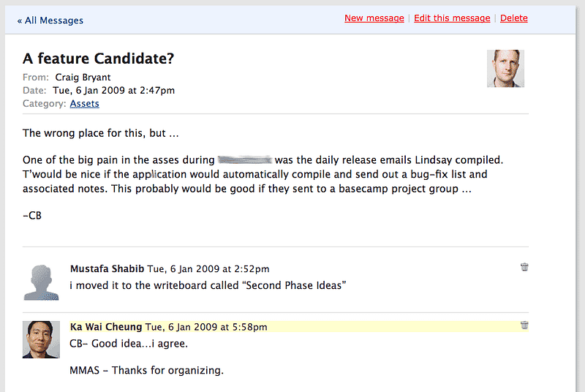Start a New message
Image resolution: width=585 pixels, height=392 pixels.
[x=374, y=18]
